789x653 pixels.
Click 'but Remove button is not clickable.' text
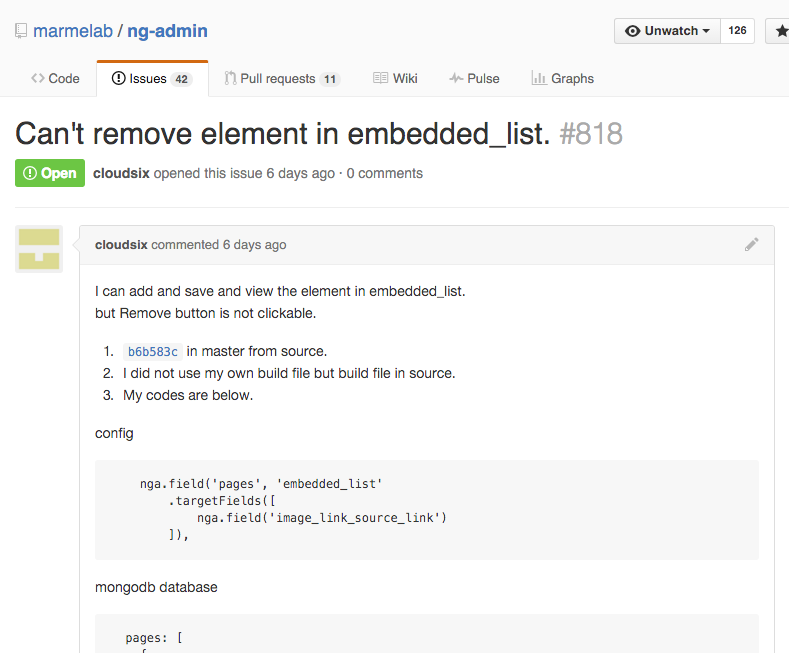coord(205,313)
